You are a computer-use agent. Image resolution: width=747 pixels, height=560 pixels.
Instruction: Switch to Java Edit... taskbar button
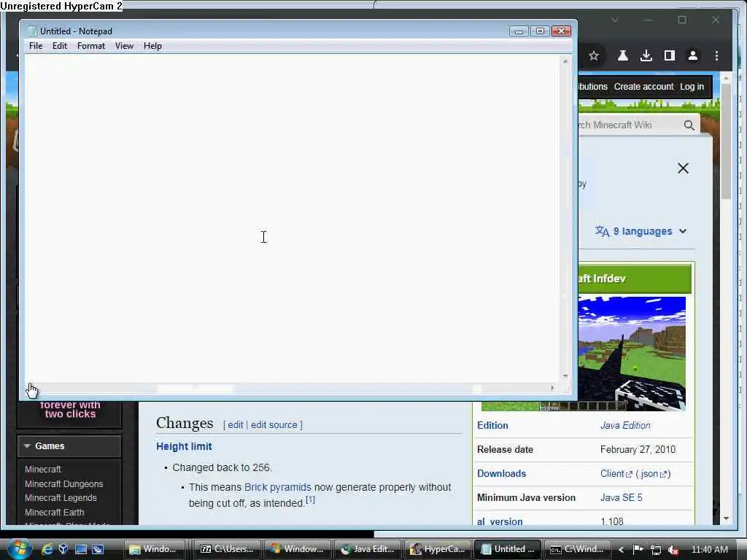(x=368, y=549)
